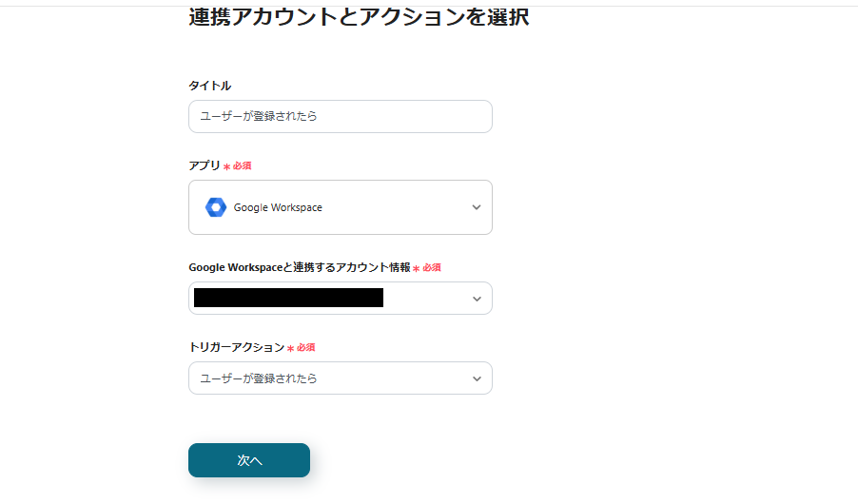Click the 連携アカウントとアクションを選択 heading
The image size is (858, 504).
tap(359, 17)
